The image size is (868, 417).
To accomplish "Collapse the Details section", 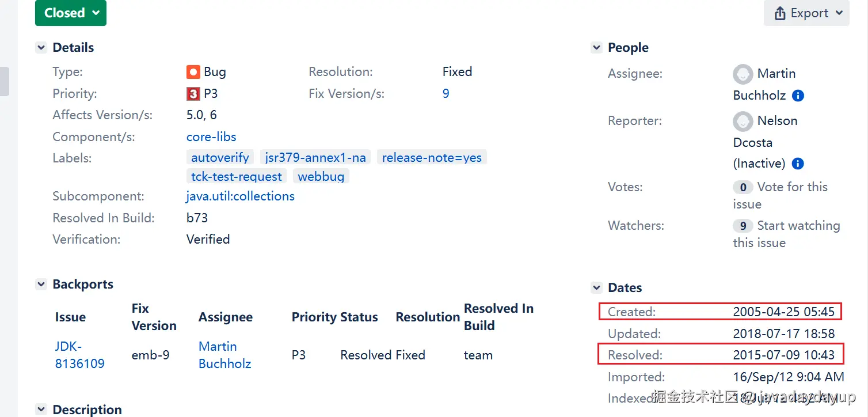I will 41,48.
